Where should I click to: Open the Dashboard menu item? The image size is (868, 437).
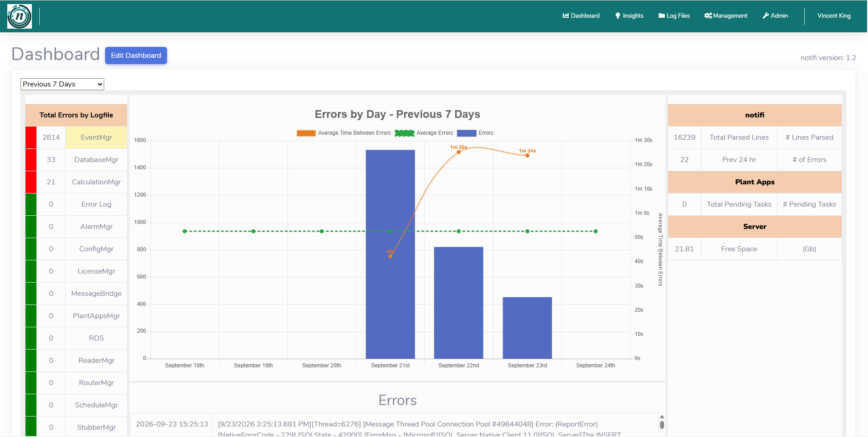581,15
